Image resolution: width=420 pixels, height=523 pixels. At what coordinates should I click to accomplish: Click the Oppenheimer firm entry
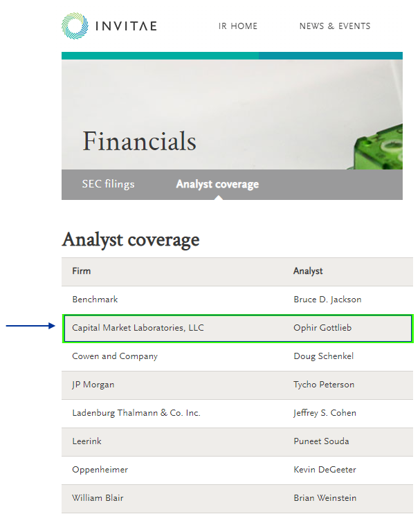tap(100, 470)
